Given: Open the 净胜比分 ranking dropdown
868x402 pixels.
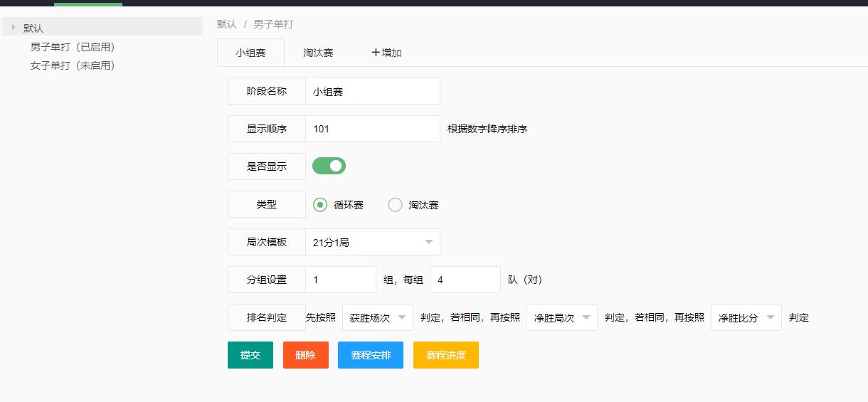Looking at the screenshot, I should pyautogui.click(x=746, y=317).
